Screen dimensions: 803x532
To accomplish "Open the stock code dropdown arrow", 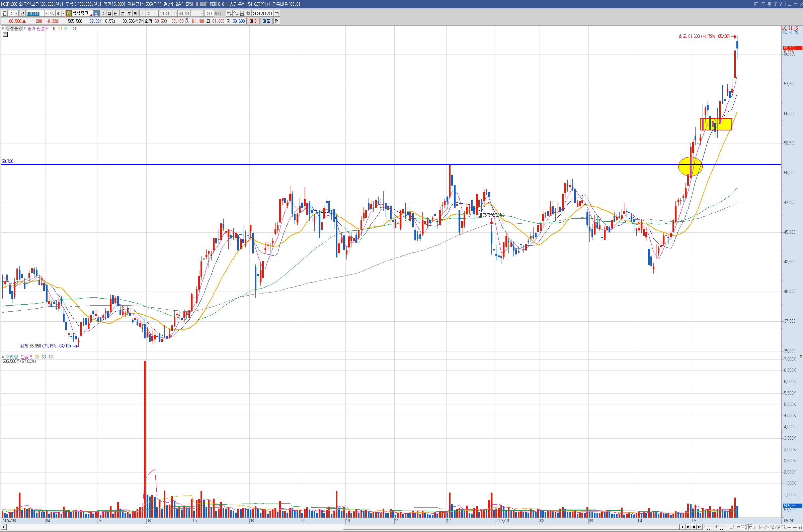I will point(47,14).
